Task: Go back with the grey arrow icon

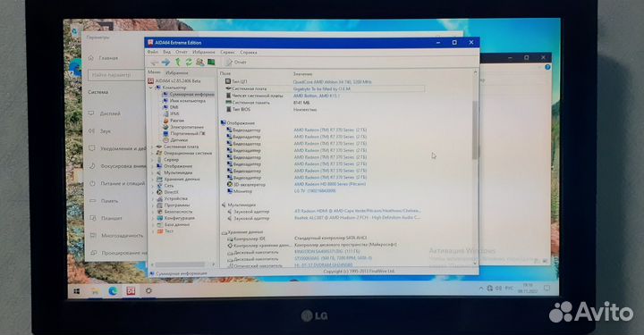Action: coord(155,63)
